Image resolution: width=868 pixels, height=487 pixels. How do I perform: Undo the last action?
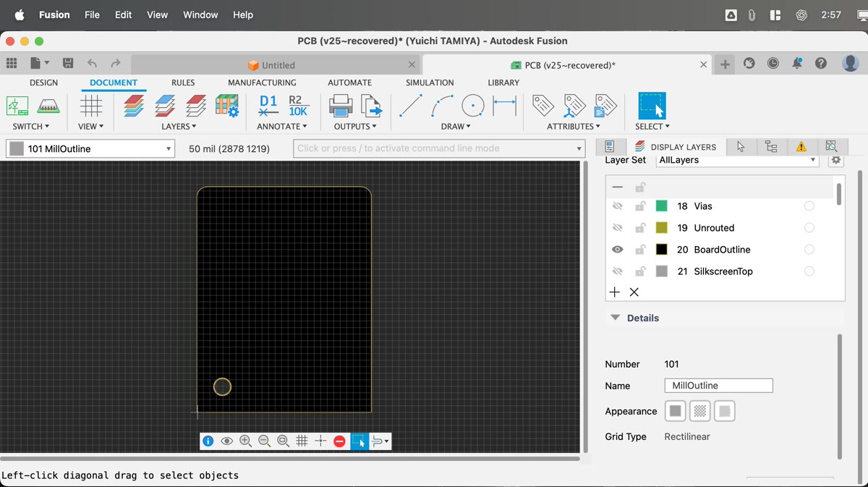pos(92,64)
